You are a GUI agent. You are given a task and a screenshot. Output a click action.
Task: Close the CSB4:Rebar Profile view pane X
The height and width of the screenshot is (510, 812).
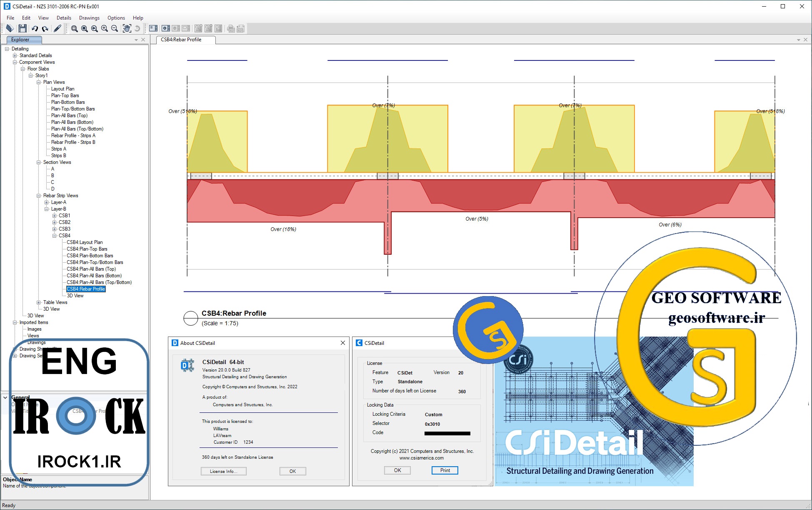pyautogui.click(x=805, y=40)
